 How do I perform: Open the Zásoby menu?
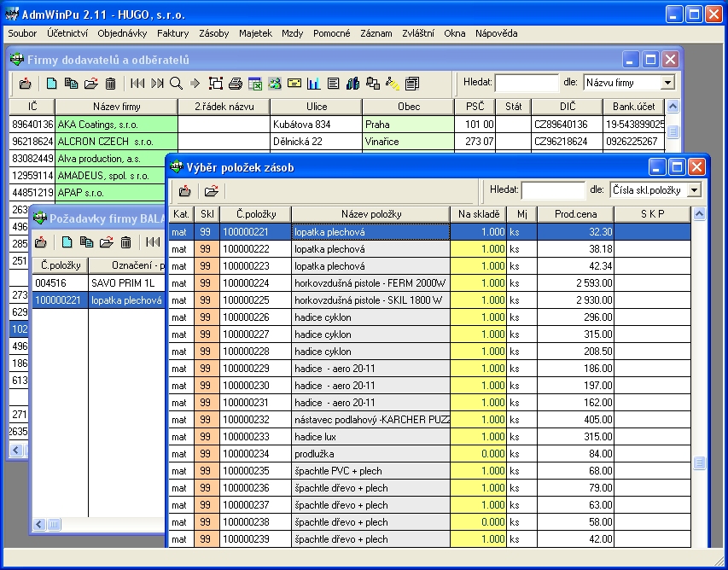click(213, 33)
